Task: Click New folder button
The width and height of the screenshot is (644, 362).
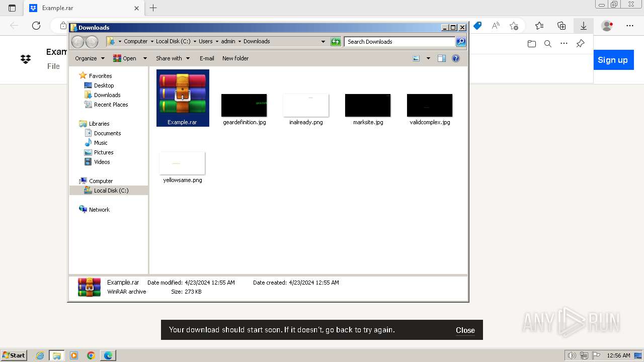Action: pos(235,58)
